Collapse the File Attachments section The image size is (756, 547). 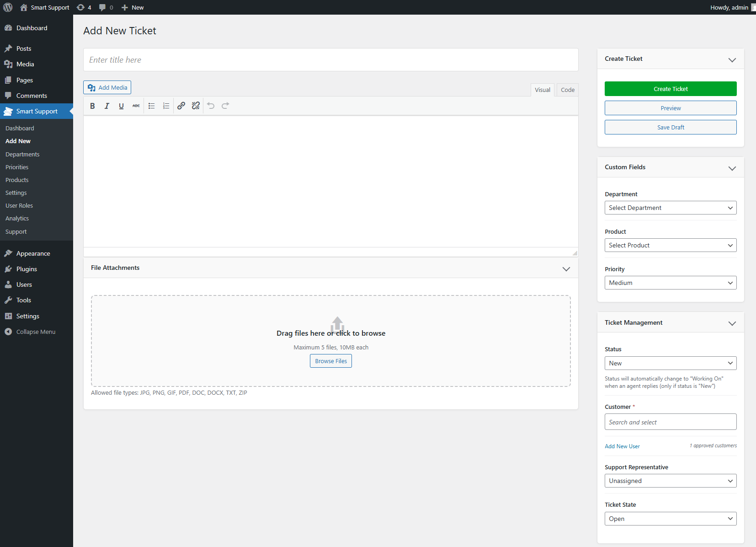point(566,268)
